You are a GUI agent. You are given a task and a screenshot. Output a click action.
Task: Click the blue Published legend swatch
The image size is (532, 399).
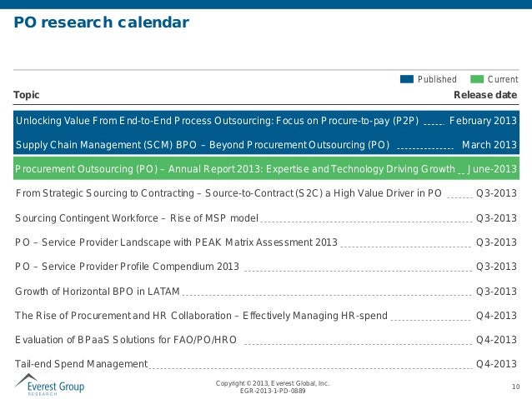407,79
